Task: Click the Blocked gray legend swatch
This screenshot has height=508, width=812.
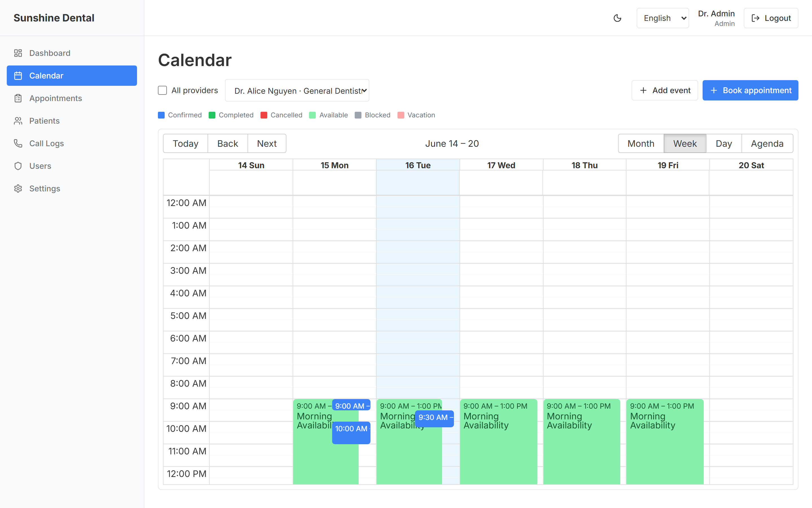Action: pyautogui.click(x=358, y=115)
